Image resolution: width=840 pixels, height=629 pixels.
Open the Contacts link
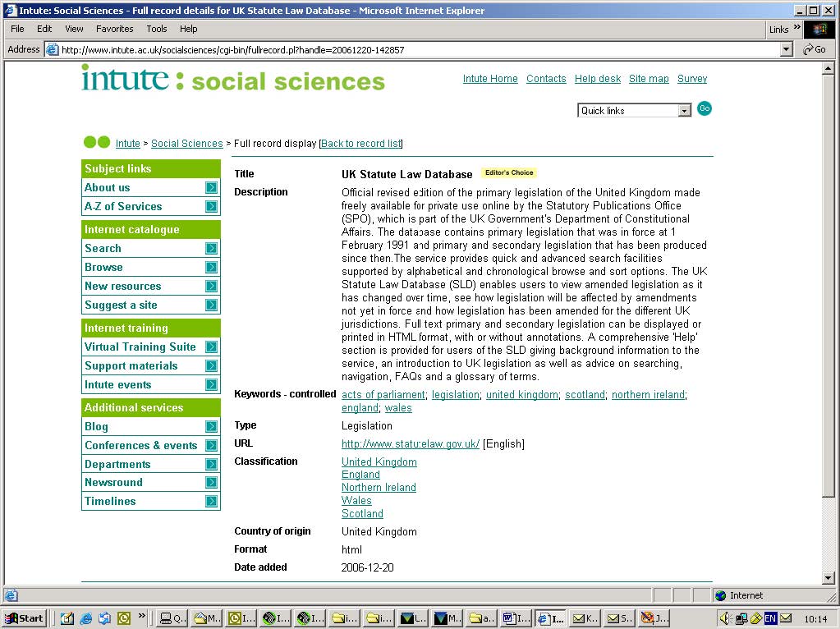546,79
